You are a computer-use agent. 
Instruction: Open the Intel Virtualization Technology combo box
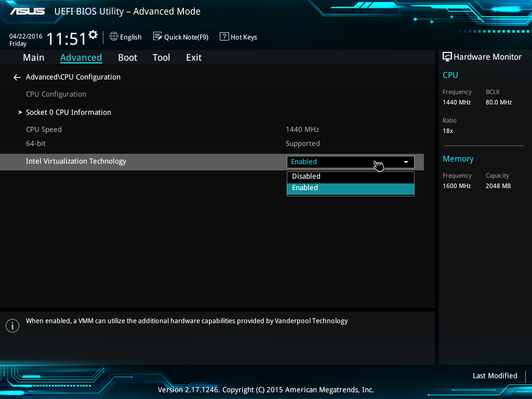pyautogui.click(x=351, y=162)
